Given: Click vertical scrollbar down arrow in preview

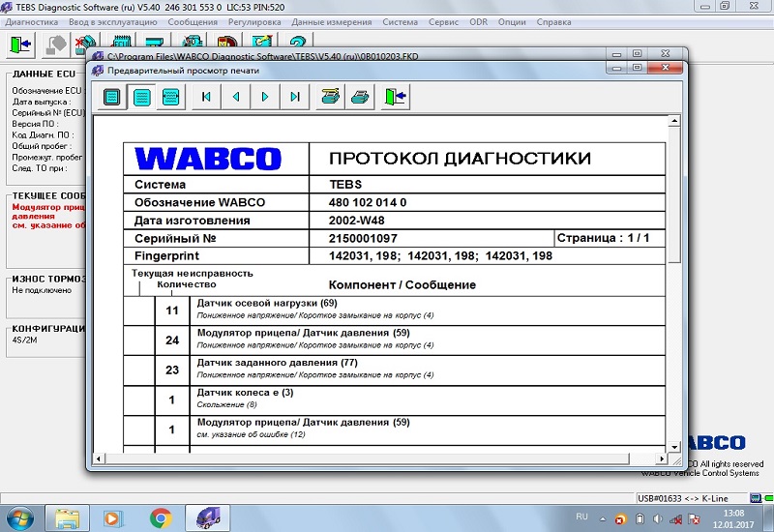Looking at the screenshot, I should (x=674, y=447).
